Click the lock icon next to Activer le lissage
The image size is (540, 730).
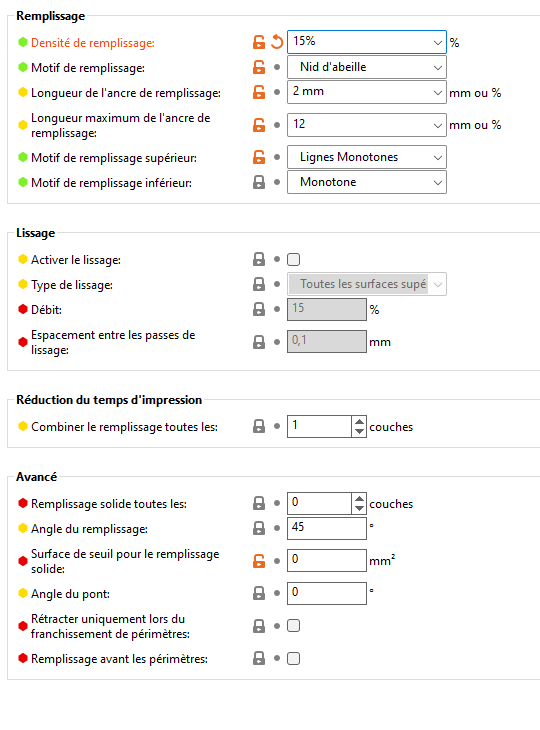coord(259,259)
